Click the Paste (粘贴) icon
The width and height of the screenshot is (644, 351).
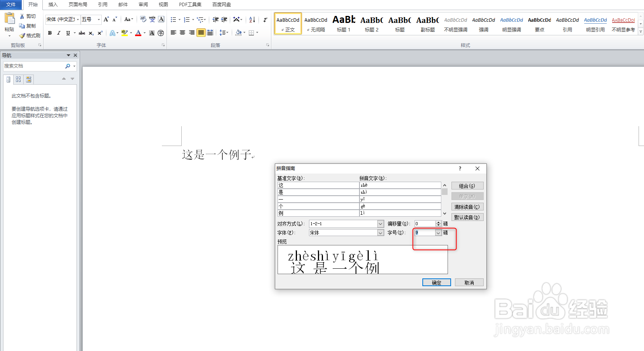[9, 19]
